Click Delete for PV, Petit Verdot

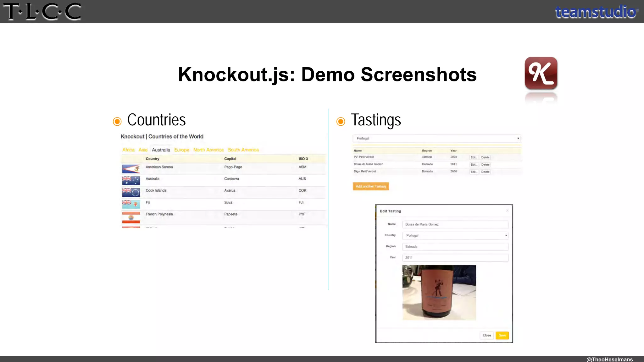(x=485, y=157)
